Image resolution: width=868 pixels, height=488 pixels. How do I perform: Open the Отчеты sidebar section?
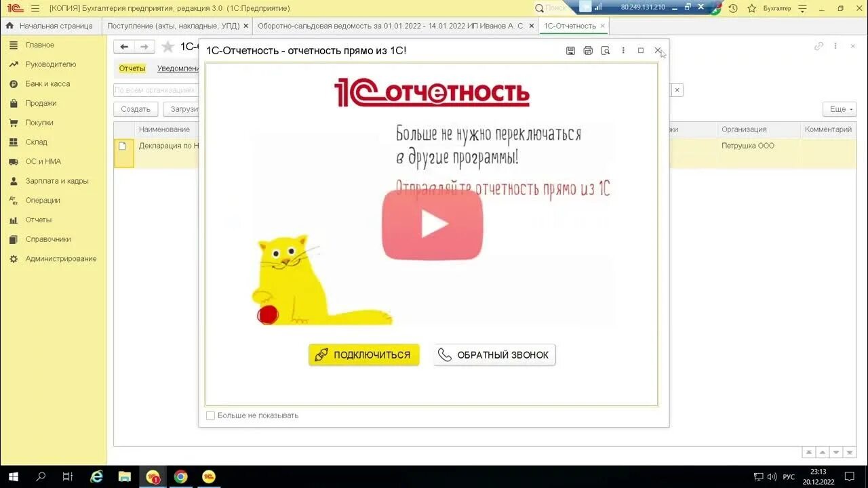point(38,220)
